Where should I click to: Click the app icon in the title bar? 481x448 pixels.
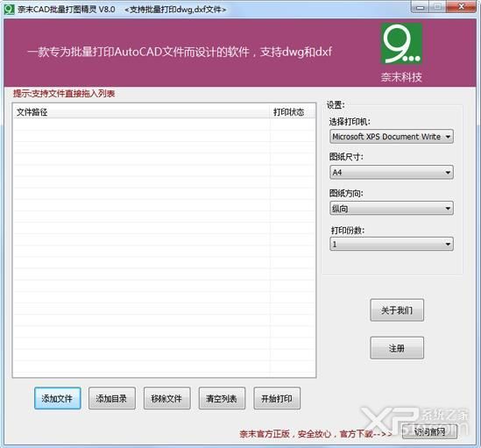coord(9,10)
